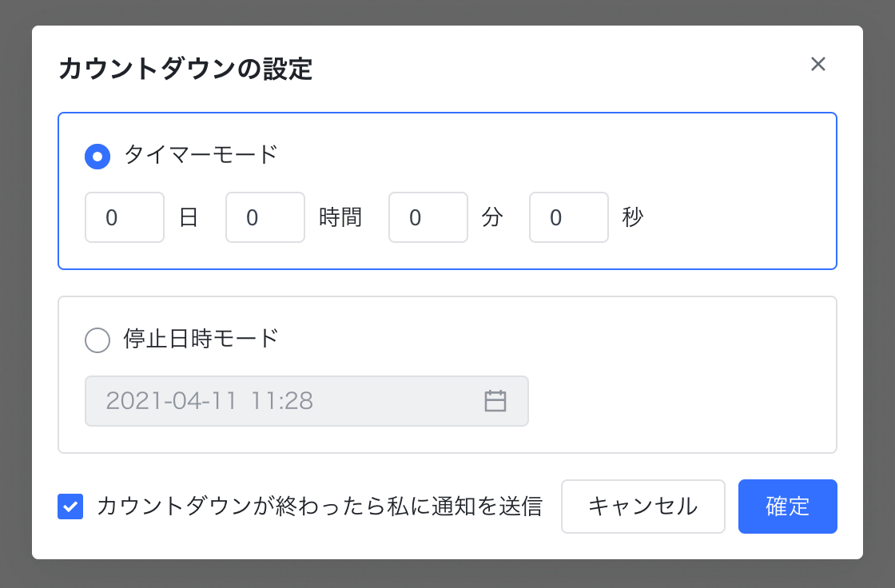The height and width of the screenshot is (588, 895).
Task: Close the countdown settings dialog
Action: (817, 65)
